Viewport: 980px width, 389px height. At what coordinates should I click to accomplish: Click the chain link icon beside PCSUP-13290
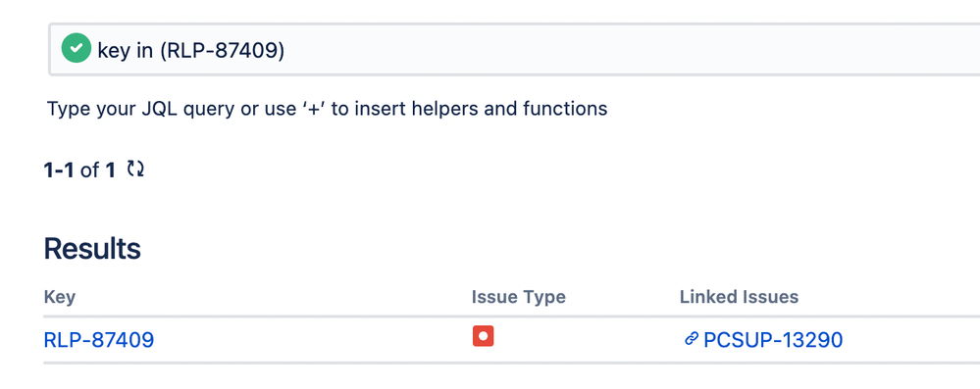pos(692,339)
